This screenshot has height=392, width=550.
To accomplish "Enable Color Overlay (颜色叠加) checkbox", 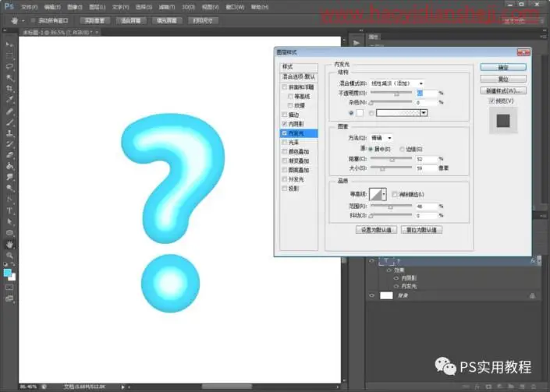I will click(285, 151).
